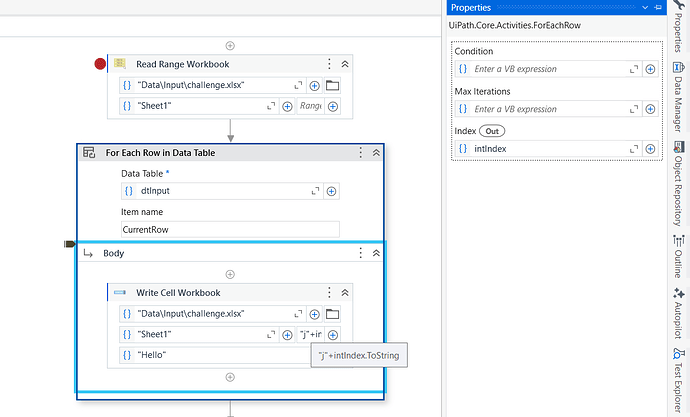Image resolution: width=690 pixels, height=417 pixels.
Task: Click the intIndex Index field
Action: (548, 149)
